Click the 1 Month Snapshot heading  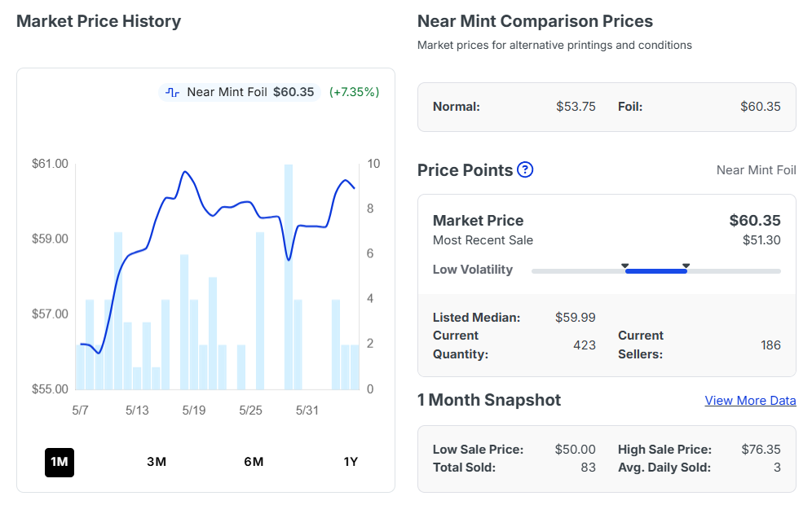point(489,400)
